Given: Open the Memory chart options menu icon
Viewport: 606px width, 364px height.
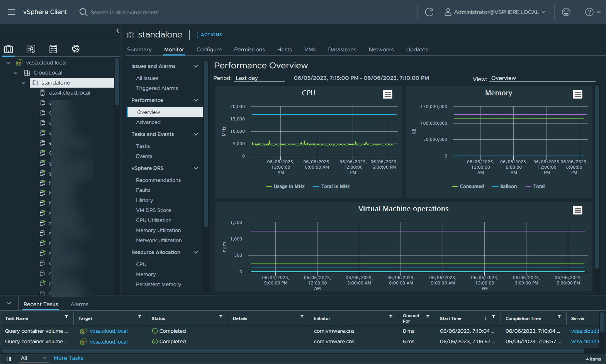Looking at the screenshot, I should 577,95.
